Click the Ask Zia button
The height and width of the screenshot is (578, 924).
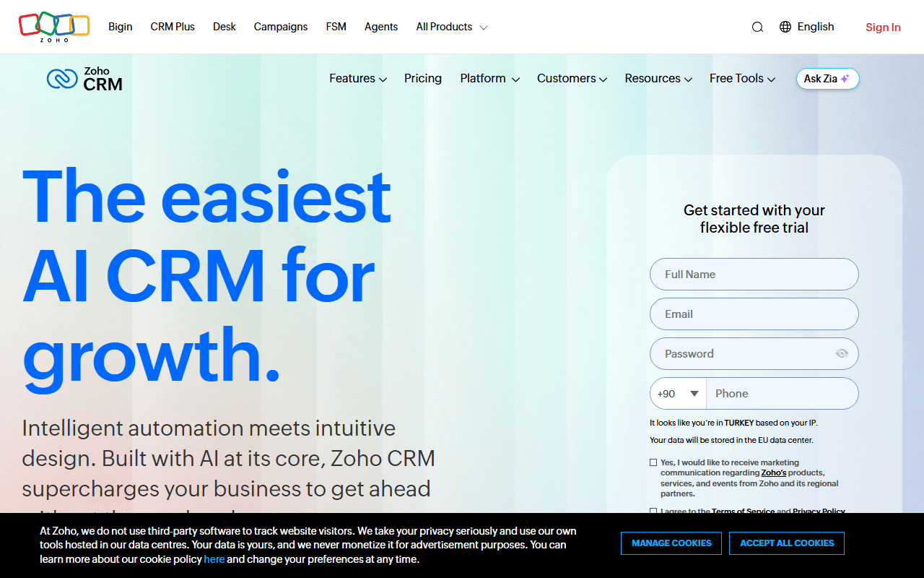tap(828, 79)
